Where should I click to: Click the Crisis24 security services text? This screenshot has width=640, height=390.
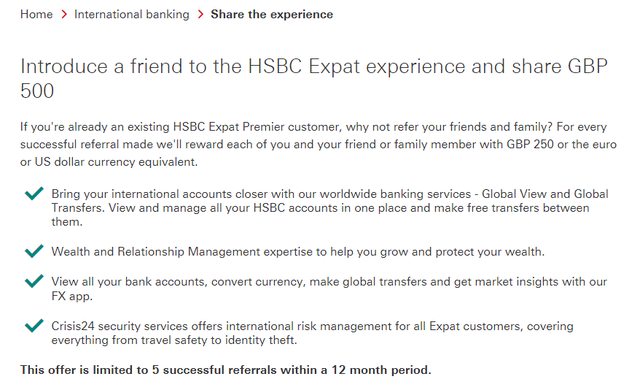coord(312,333)
